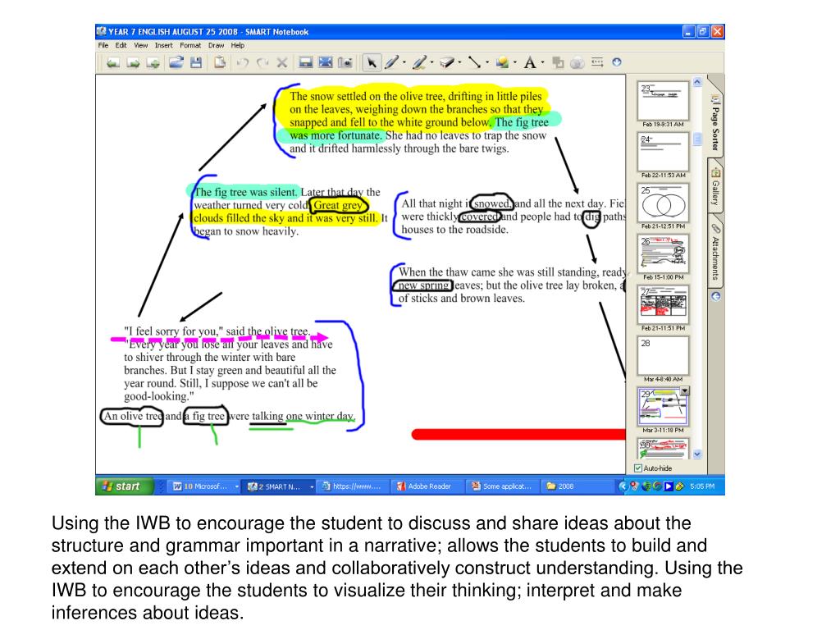Open line properties icon in toolbar

click(x=597, y=62)
